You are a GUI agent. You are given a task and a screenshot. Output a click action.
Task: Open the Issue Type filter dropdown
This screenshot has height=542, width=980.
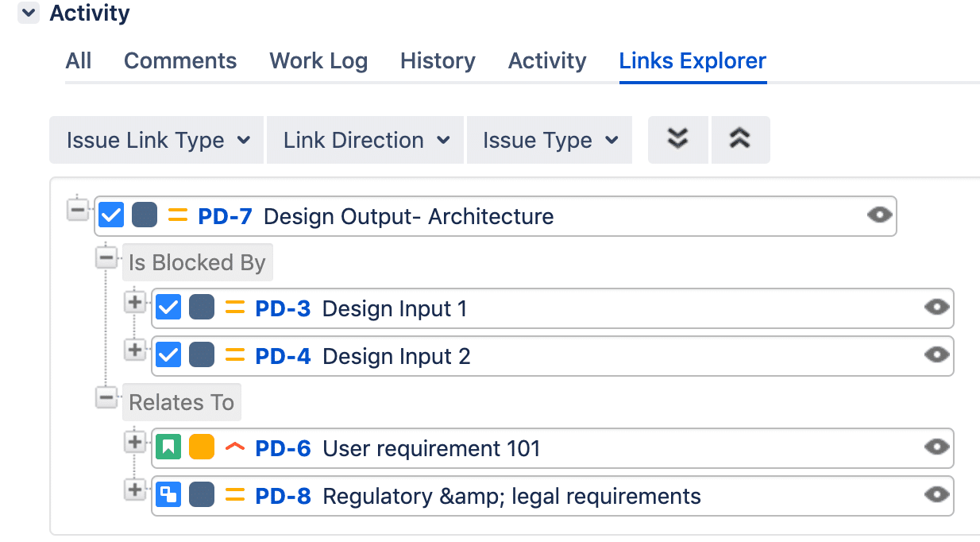tap(549, 140)
